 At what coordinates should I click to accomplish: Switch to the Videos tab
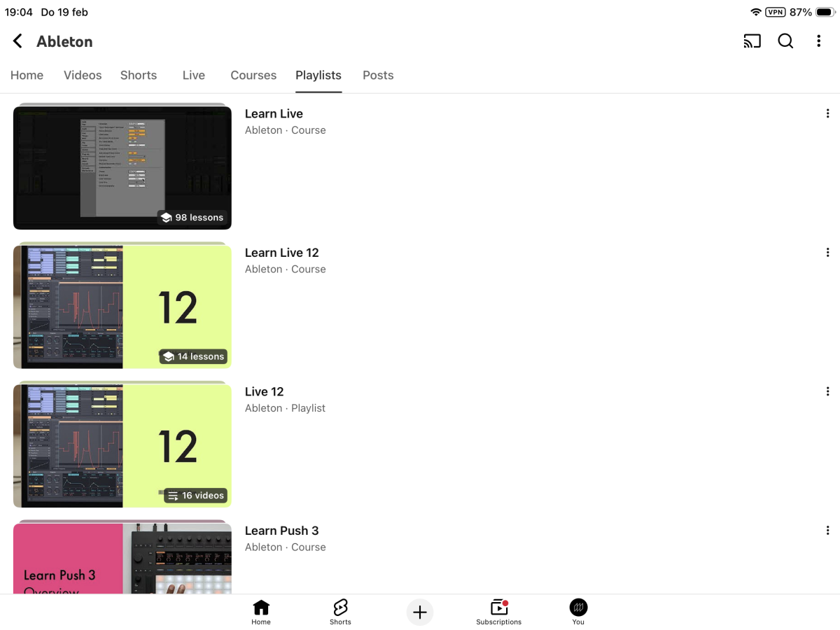[x=83, y=75]
